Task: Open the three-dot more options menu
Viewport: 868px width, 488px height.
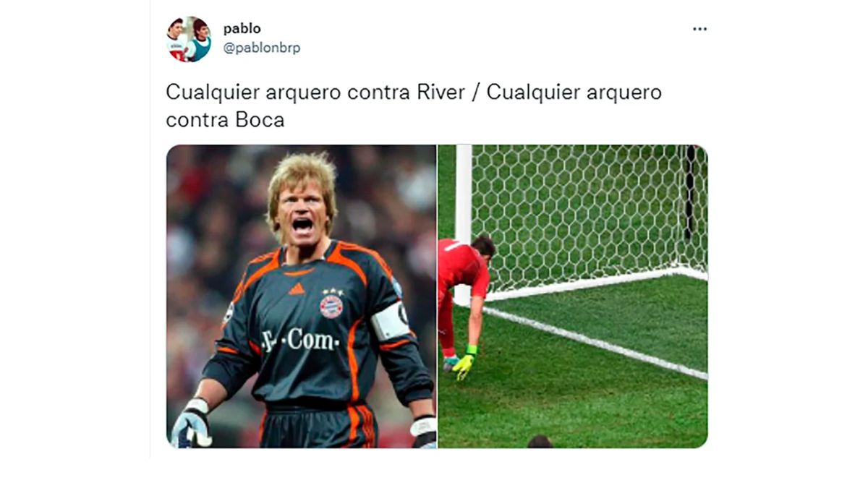Action: [699, 29]
